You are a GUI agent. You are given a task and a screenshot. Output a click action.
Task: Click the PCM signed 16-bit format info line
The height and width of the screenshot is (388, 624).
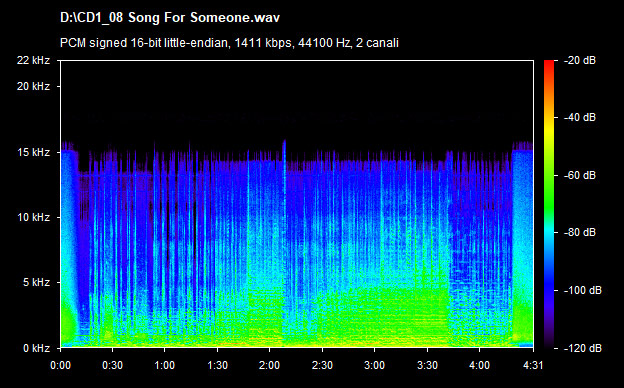[x=229, y=43]
